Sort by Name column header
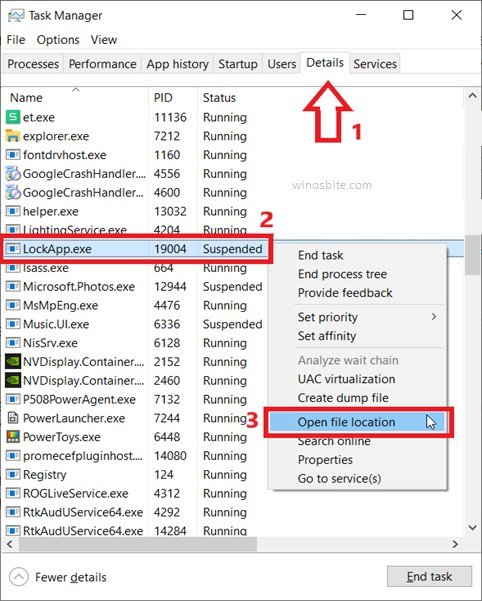Viewport: 482px width, 601px height. [26, 98]
